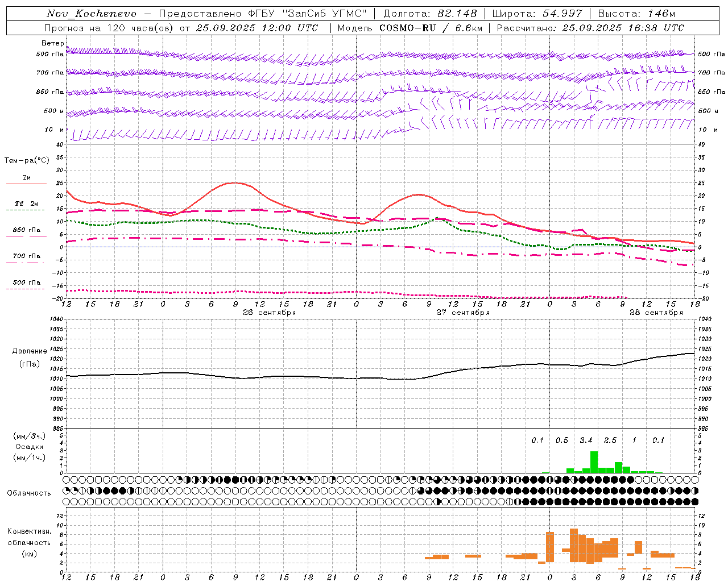Select the model name COSMO-RU
The width and height of the screenshot is (728, 582).
pyautogui.click(x=408, y=28)
